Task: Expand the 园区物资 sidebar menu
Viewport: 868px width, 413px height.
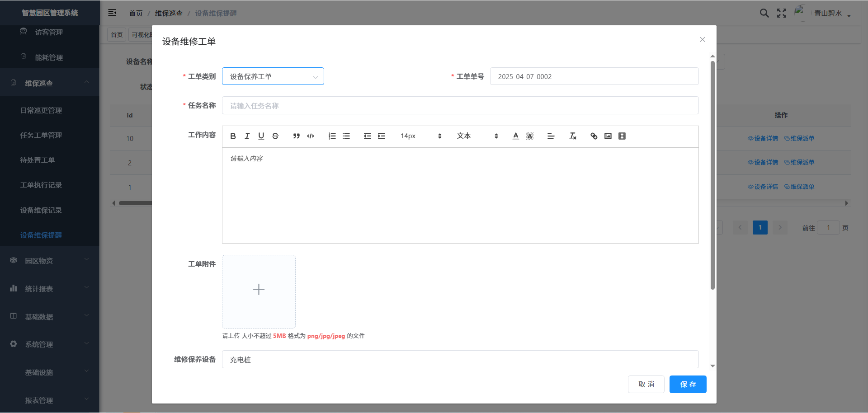Action: pyautogui.click(x=50, y=261)
